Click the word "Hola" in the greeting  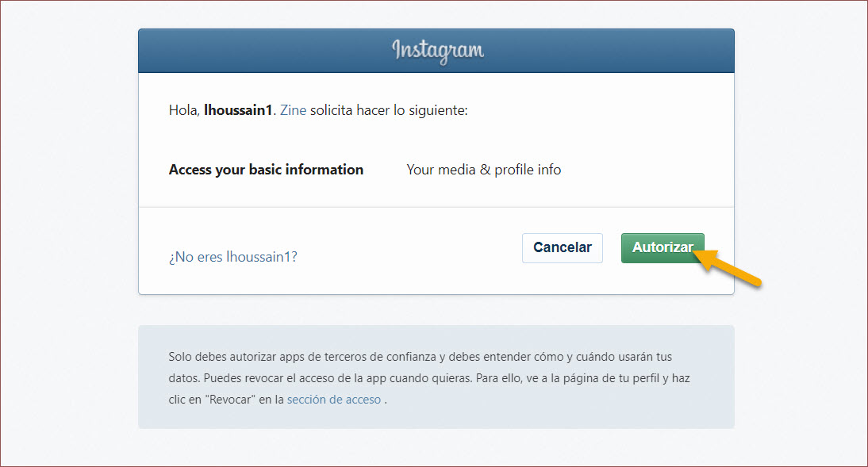183,110
